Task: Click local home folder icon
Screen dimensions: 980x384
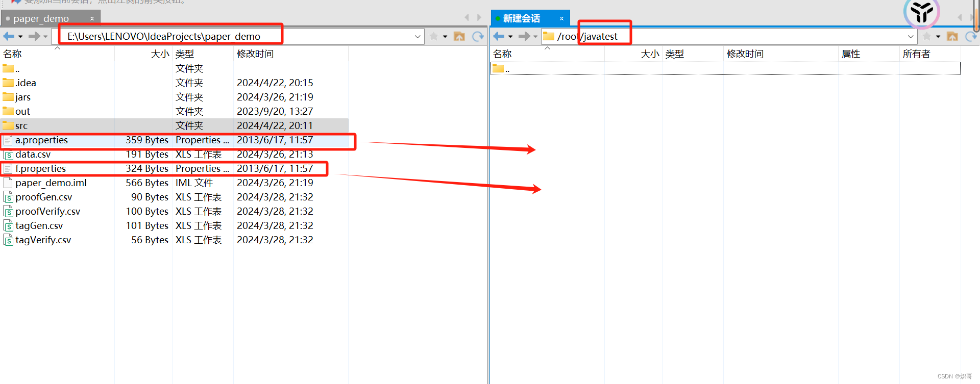Action: (x=459, y=36)
